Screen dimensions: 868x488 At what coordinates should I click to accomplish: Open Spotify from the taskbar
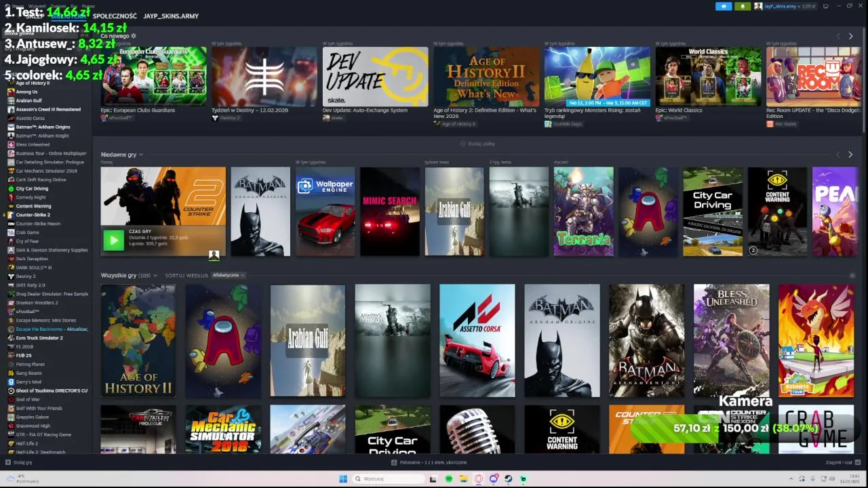click(x=449, y=479)
